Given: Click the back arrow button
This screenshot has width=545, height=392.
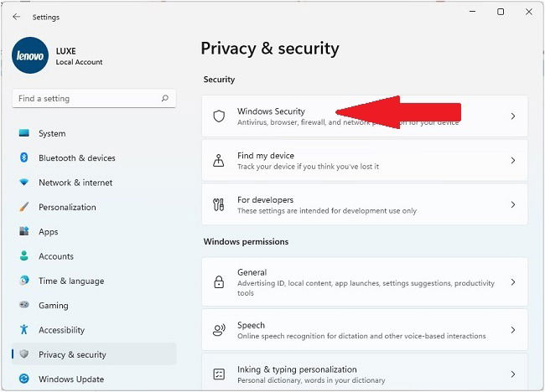Looking at the screenshot, I should [x=17, y=17].
